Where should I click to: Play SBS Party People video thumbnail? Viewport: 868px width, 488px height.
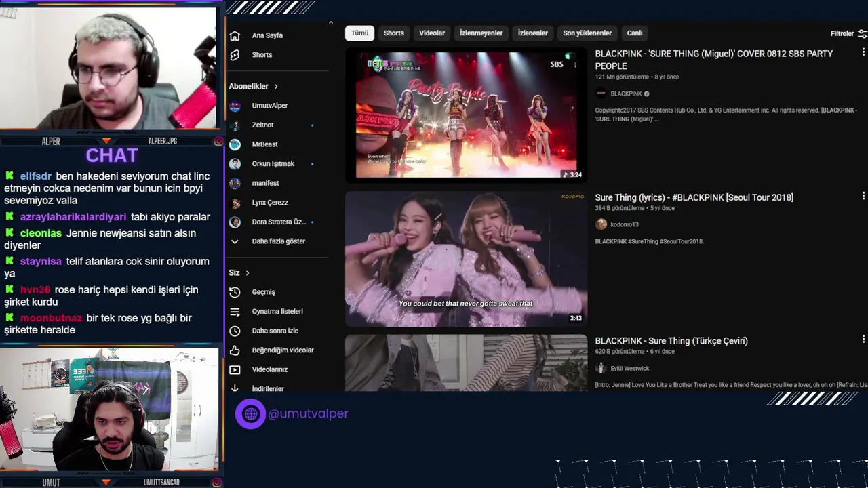tap(467, 115)
